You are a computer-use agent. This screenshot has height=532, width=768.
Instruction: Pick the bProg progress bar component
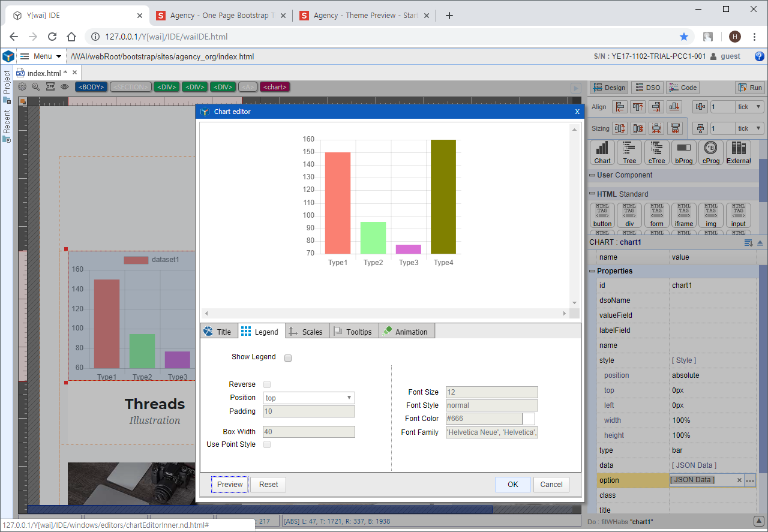(683, 152)
